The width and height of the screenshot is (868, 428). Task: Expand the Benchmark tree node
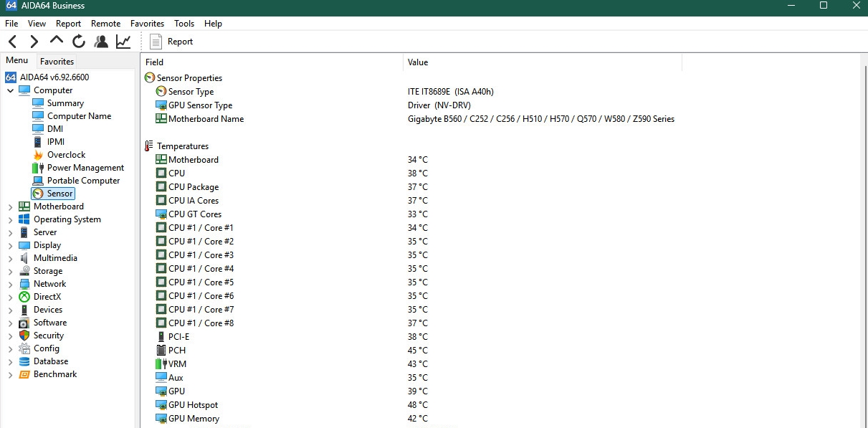[10, 374]
